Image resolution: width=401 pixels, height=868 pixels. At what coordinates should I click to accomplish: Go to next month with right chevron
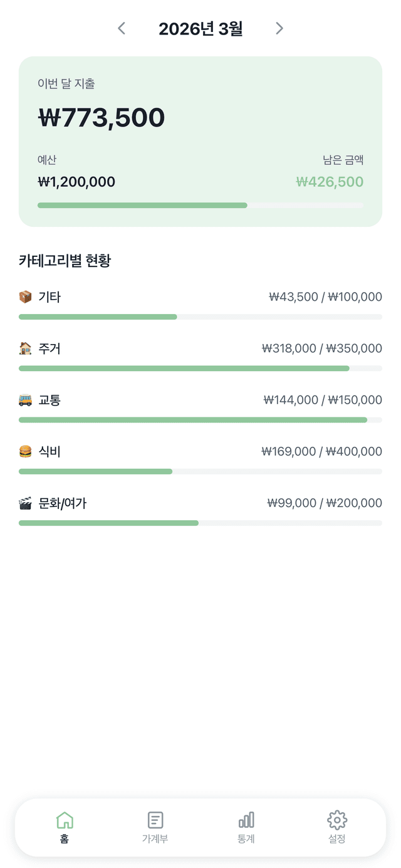click(x=279, y=28)
